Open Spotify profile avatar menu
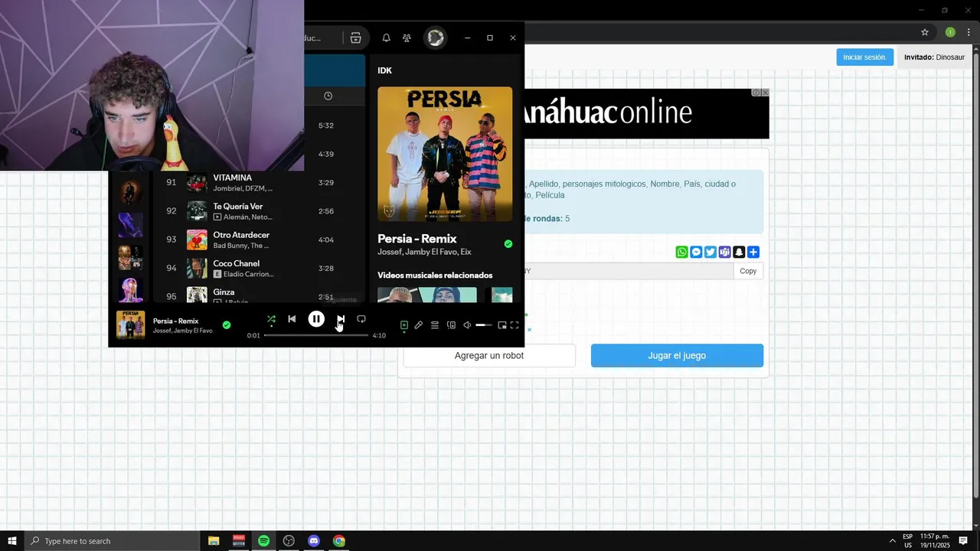980x551 pixels. (x=436, y=37)
